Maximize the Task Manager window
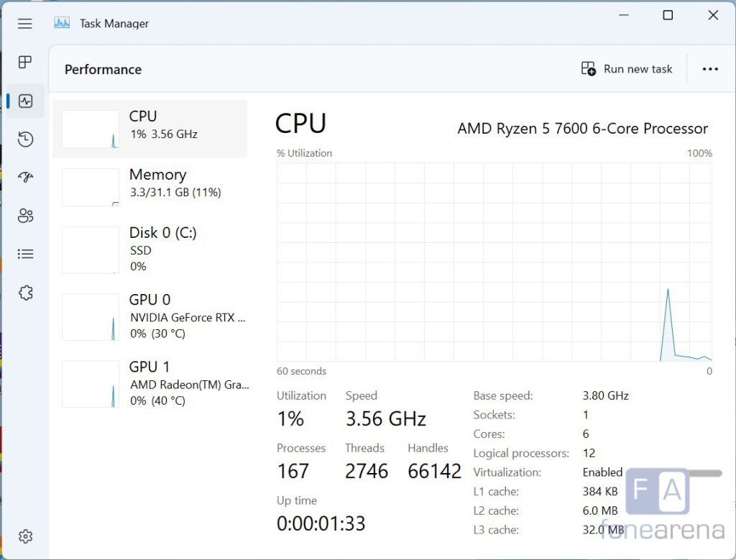The width and height of the screenshot is (736, 560). pyautogui.click(x=668, y=15)
